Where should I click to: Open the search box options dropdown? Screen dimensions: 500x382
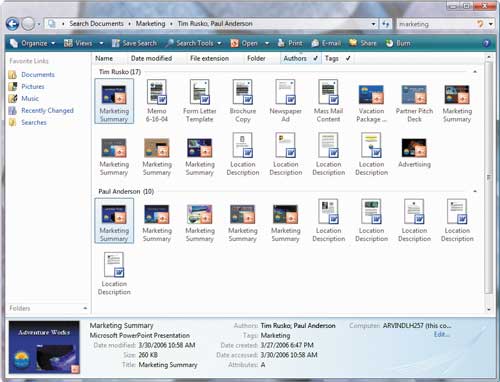coord(491,24)
